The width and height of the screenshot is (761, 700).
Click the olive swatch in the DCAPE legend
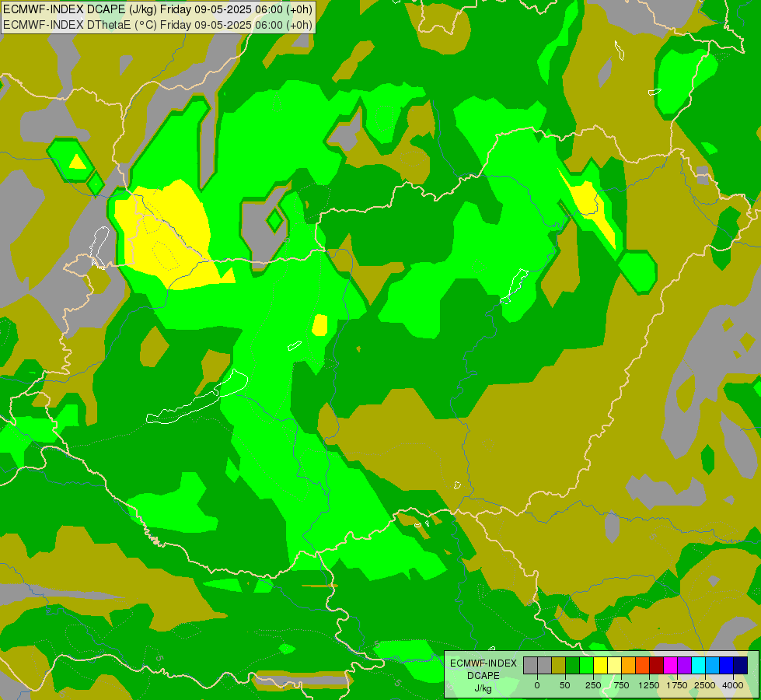coord(559,666)
